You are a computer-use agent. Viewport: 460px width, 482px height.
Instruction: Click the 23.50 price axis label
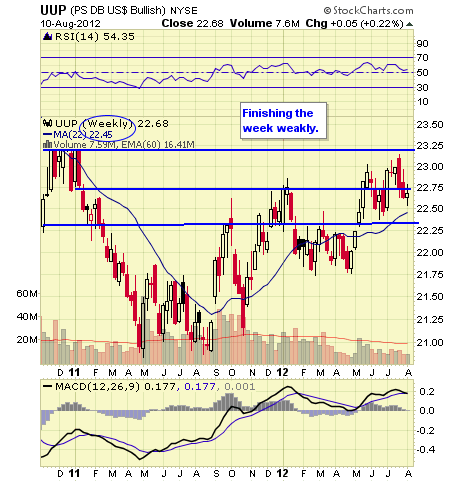point(430,125)
